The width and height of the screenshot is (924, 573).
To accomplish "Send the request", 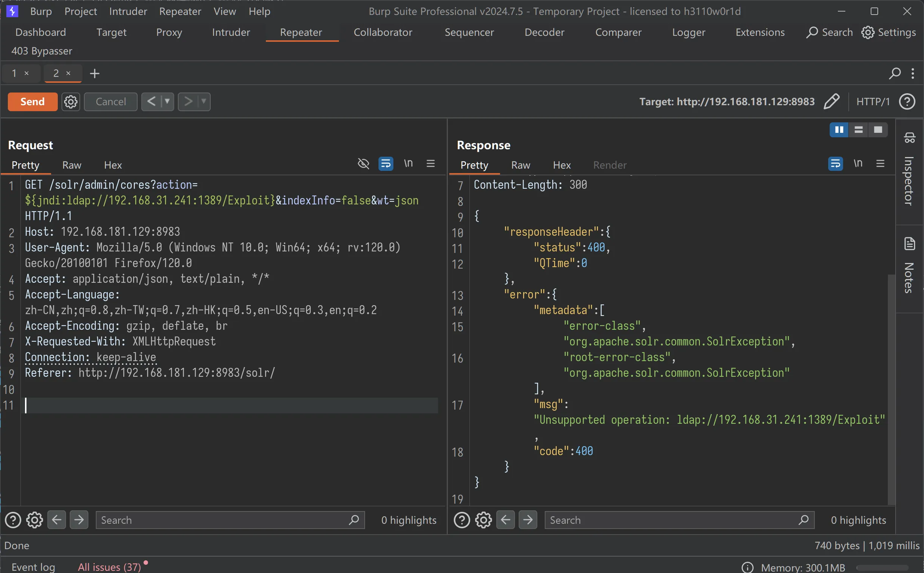I will (32, 101).
